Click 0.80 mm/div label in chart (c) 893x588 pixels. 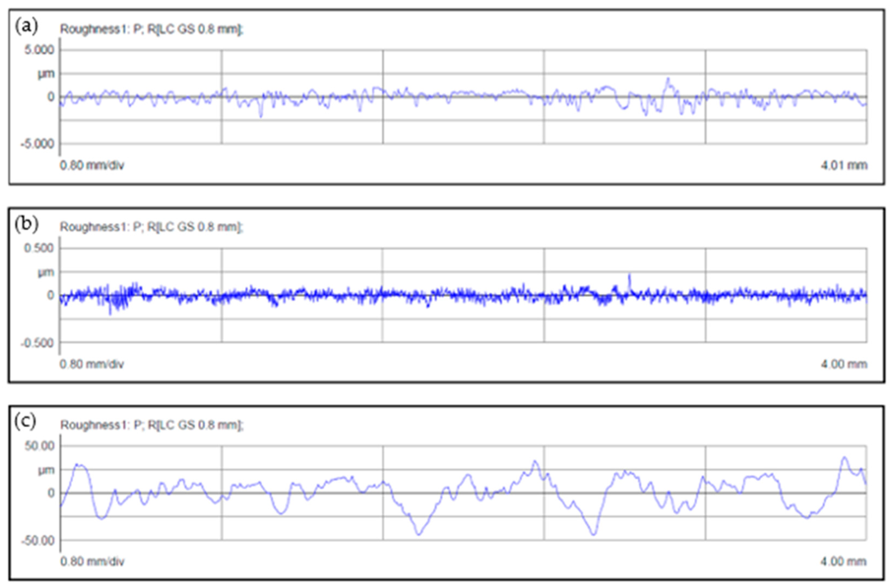[x=92, y=561]
